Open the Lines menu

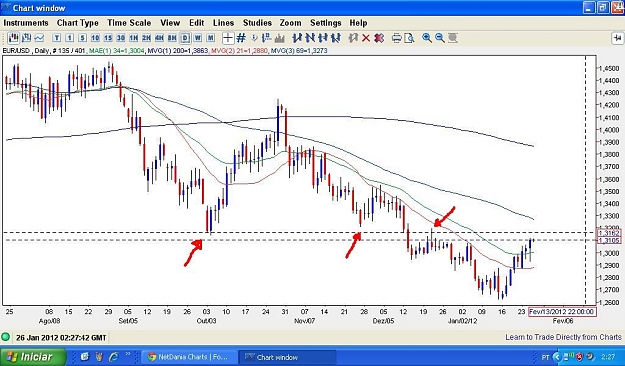click(223, 23)
